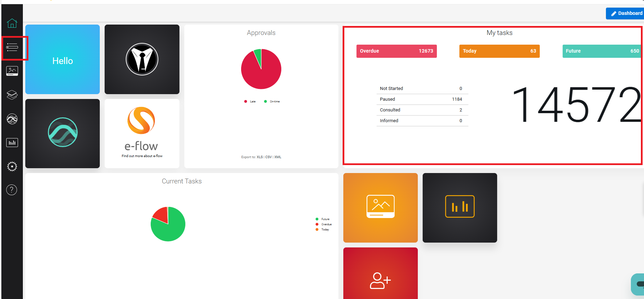Click the wave globe sidebar icon
This screenshot has height=299, width=644.
(12, 119)
